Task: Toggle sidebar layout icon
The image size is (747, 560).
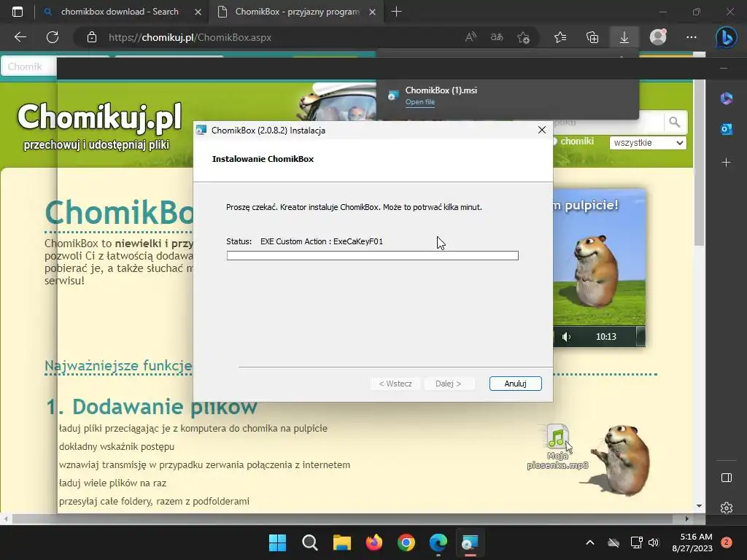Action: pos(726,478)
